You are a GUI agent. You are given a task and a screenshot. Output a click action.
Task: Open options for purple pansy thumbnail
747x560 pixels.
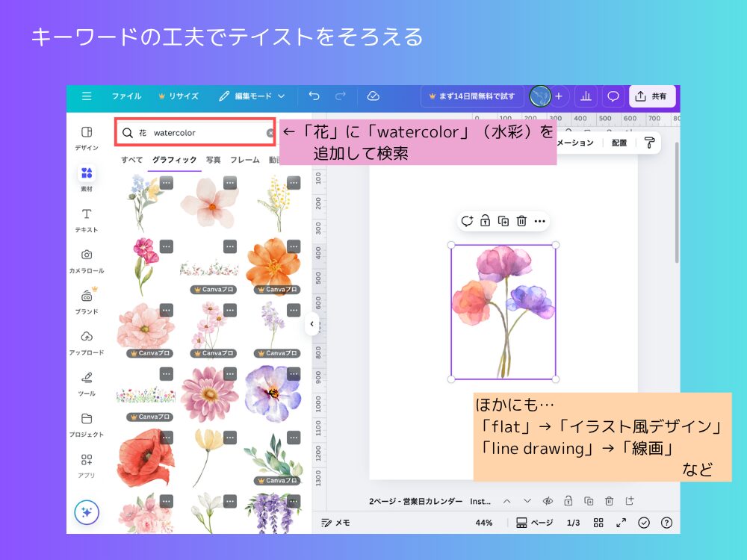pos(294,374)
